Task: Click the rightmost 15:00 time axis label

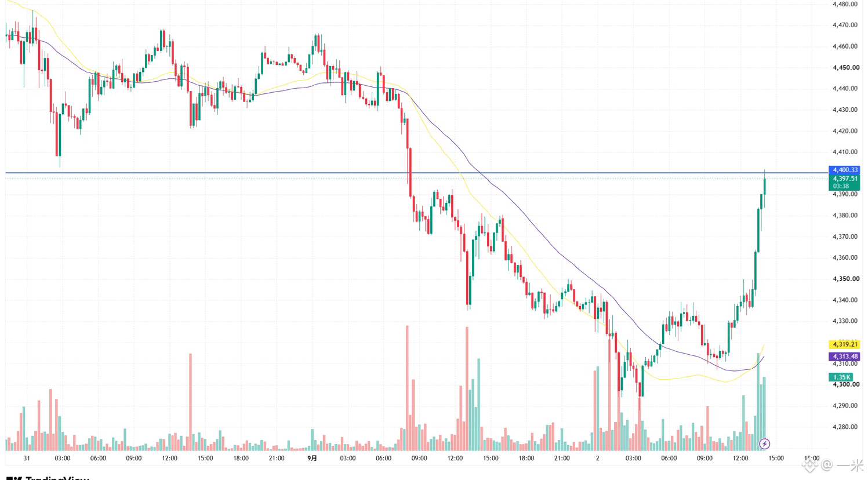Action: (776, 458)
